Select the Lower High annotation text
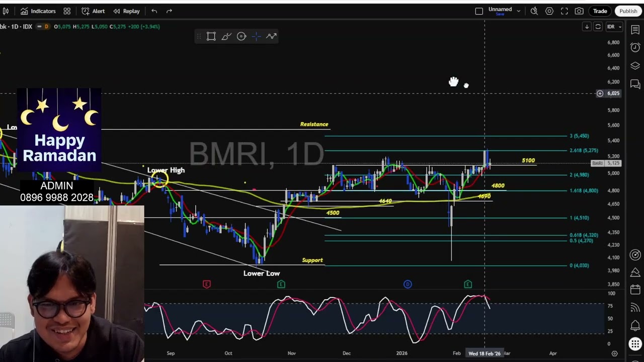Viewport: 644px width, 362px height. tap(166, 170)
